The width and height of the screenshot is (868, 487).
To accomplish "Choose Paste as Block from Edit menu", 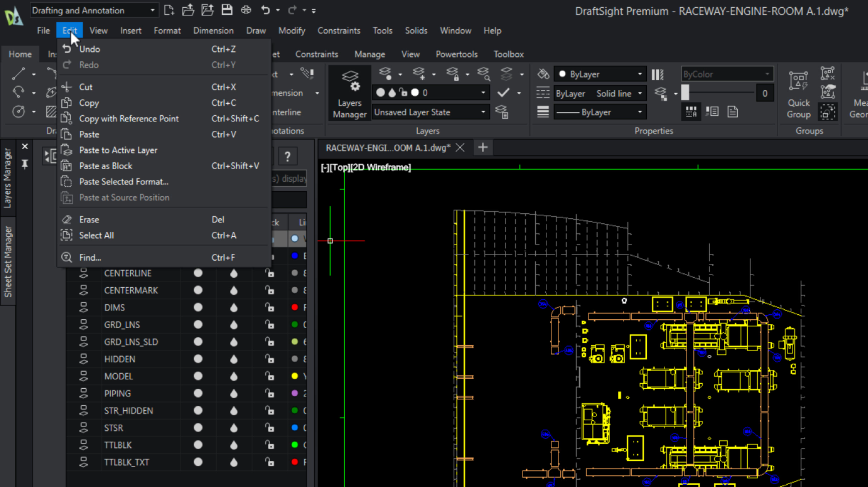I will (163, 166).
